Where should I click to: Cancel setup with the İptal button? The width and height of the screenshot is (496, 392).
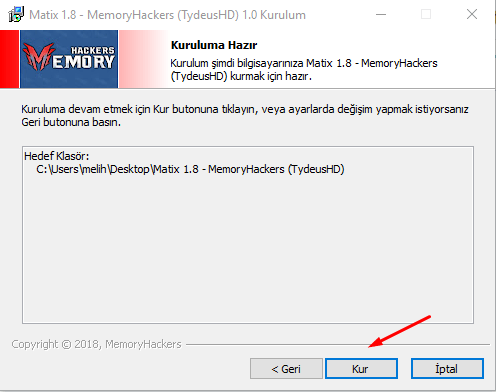tap(447, 369)
